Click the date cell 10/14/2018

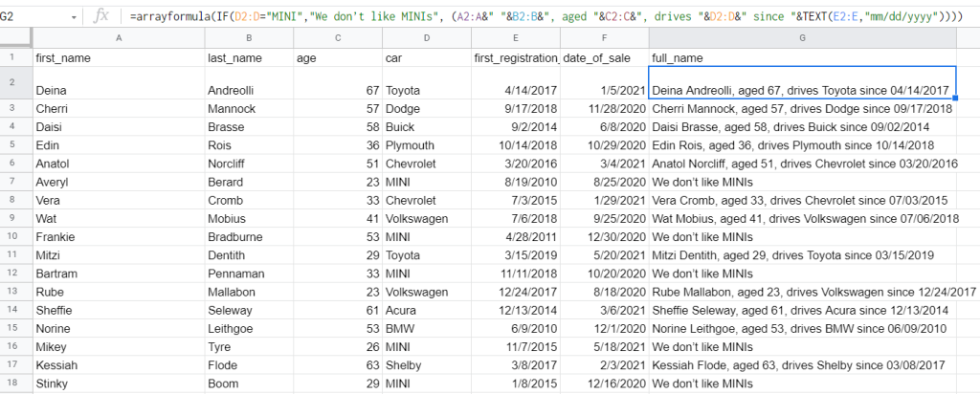pyautogui.click(x=516, y=145)
